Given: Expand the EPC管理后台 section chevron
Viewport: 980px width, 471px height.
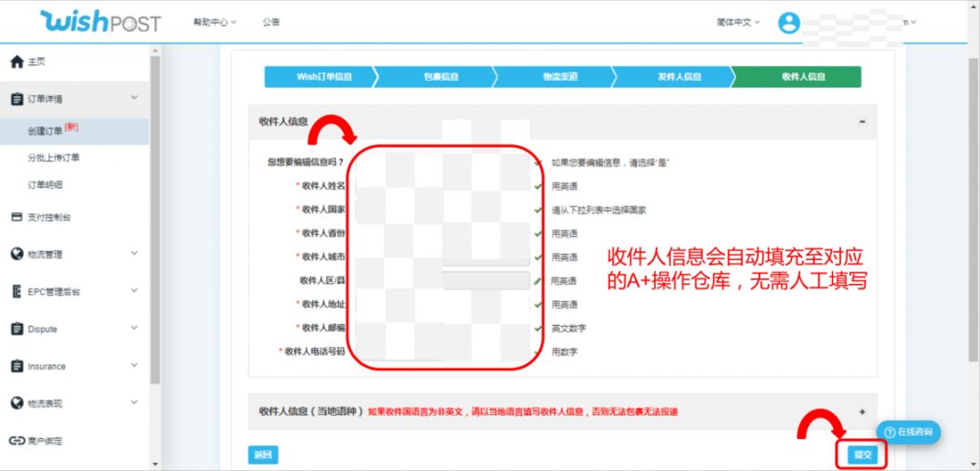Looking at the screenshot, I should point(133,290).
